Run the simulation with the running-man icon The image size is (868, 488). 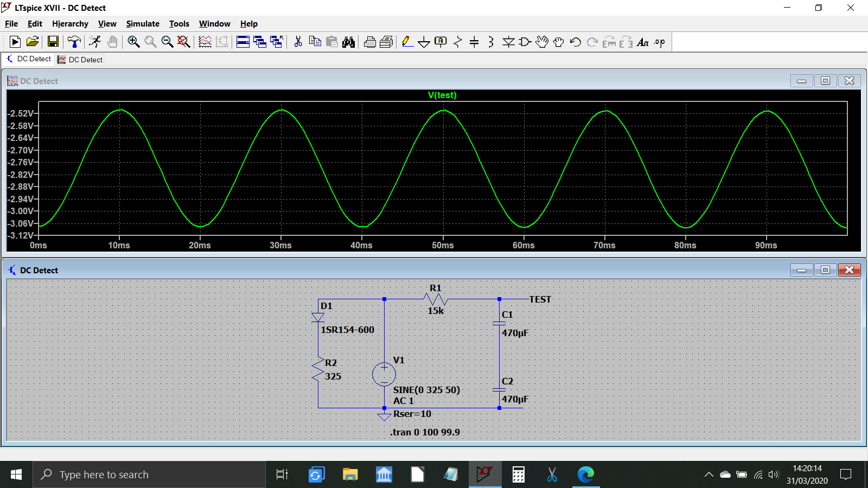[x=95, y=42]
